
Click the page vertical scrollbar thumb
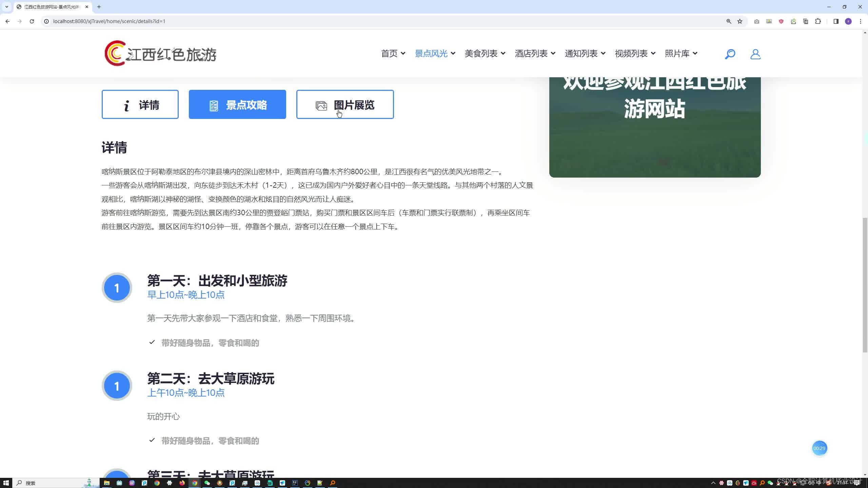865,285
